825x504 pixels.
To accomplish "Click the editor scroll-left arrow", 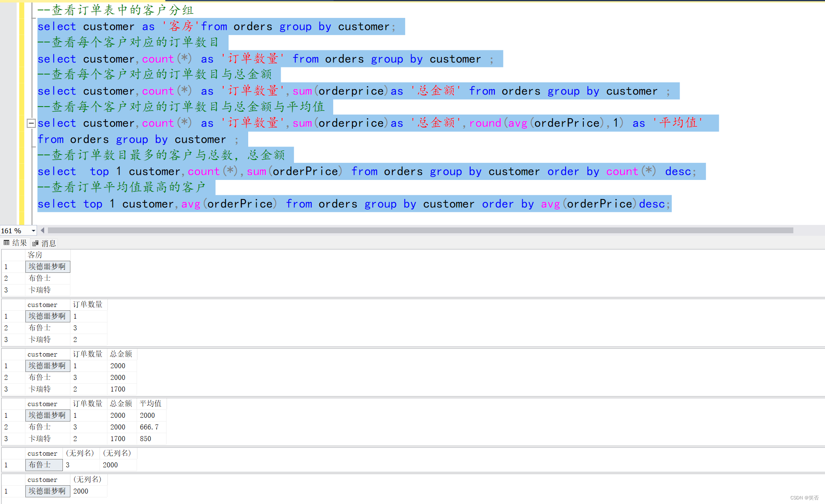I will pos(42,230).
